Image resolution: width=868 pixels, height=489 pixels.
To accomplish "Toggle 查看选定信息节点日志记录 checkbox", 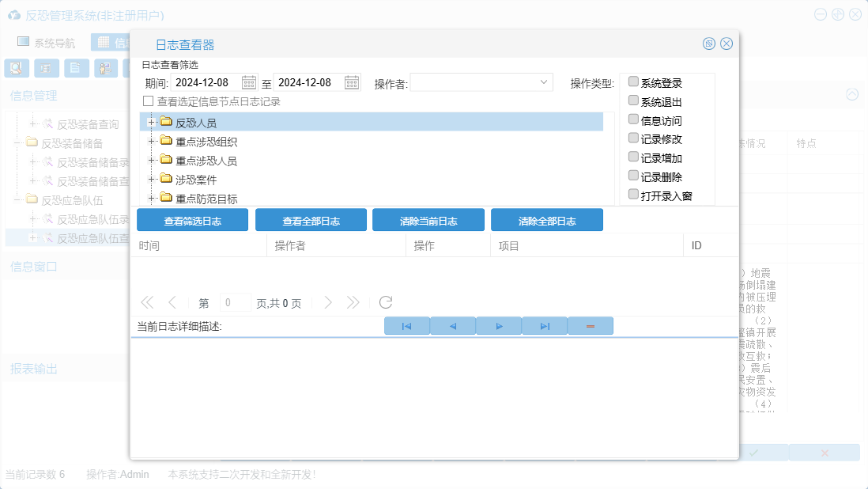I will click(148, 101).
